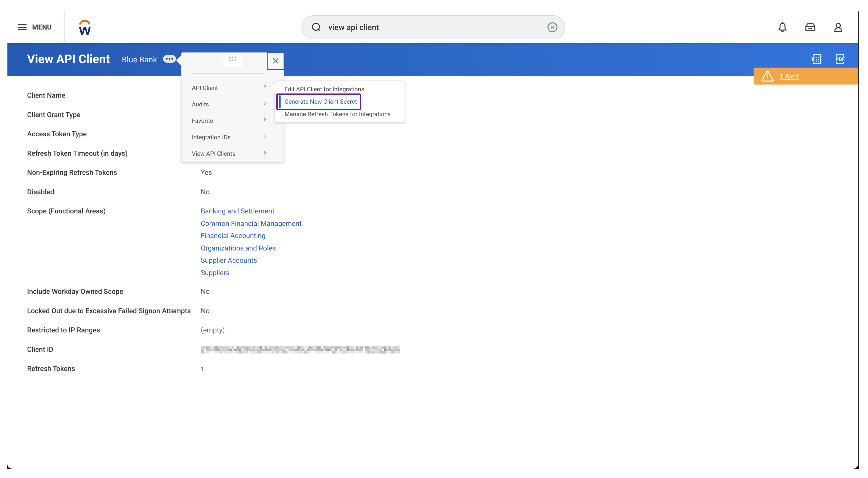This screenshot has width=868, height=478.
Task: Choose Manage Refresh Tokens for Integrations
Action: [x=337, y=114]
